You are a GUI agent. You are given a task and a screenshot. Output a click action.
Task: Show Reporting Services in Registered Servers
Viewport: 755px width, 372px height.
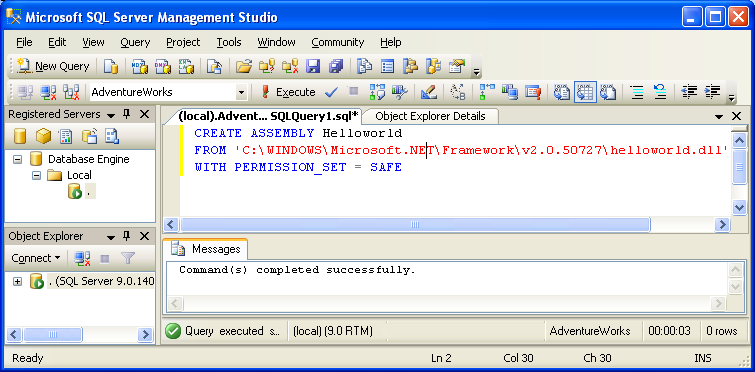66,136
